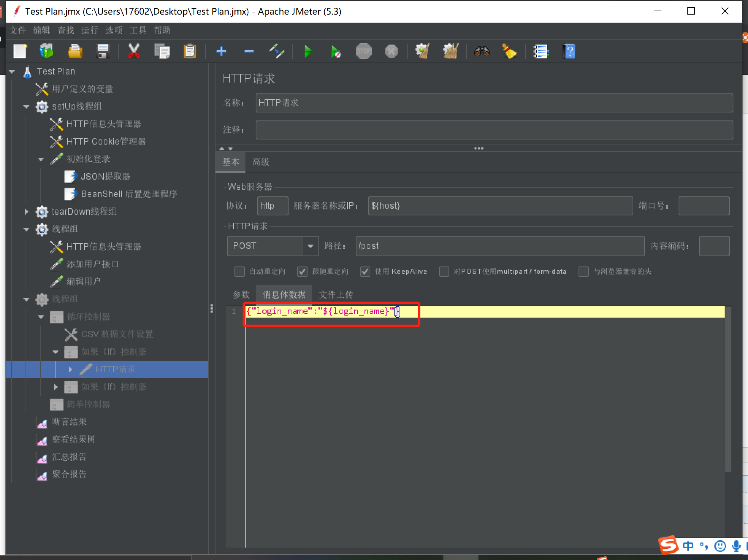Click Start no pauses icon

click(x=336, y=51)
